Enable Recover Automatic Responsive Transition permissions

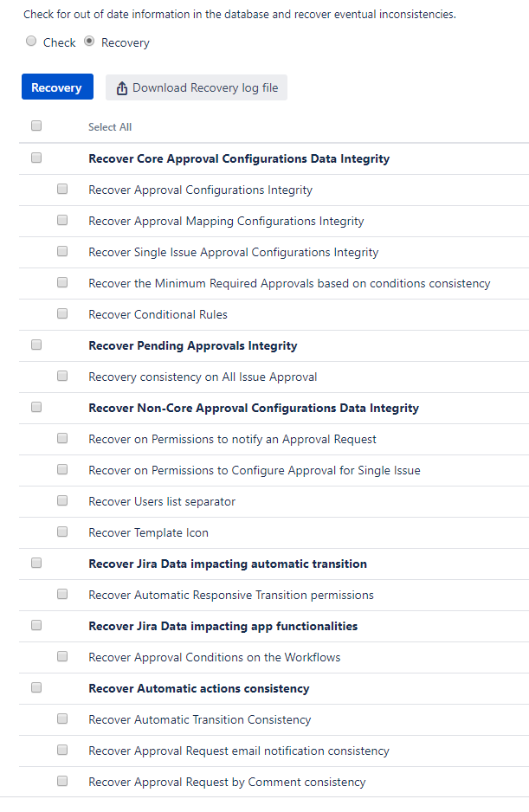pyautogui.click(x=62, y=595)
